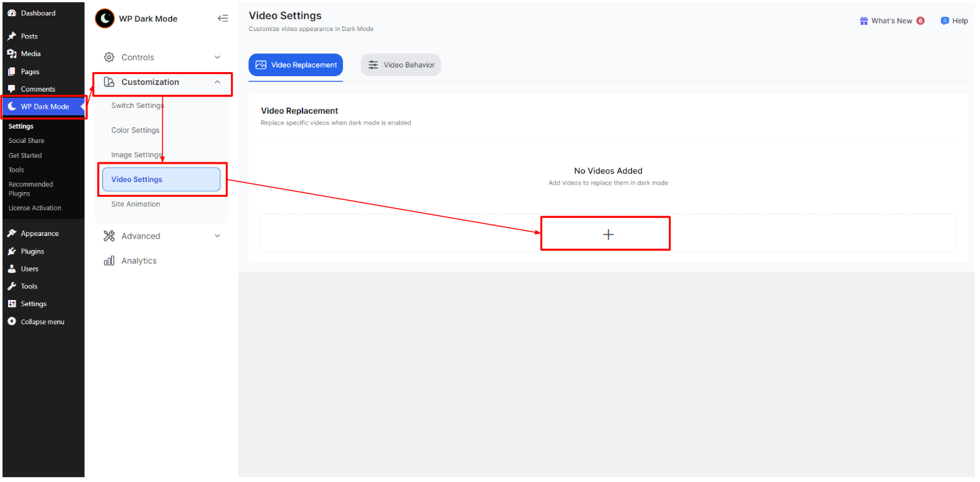Collapse the Customization section chevron

click(x=217, y=82)
